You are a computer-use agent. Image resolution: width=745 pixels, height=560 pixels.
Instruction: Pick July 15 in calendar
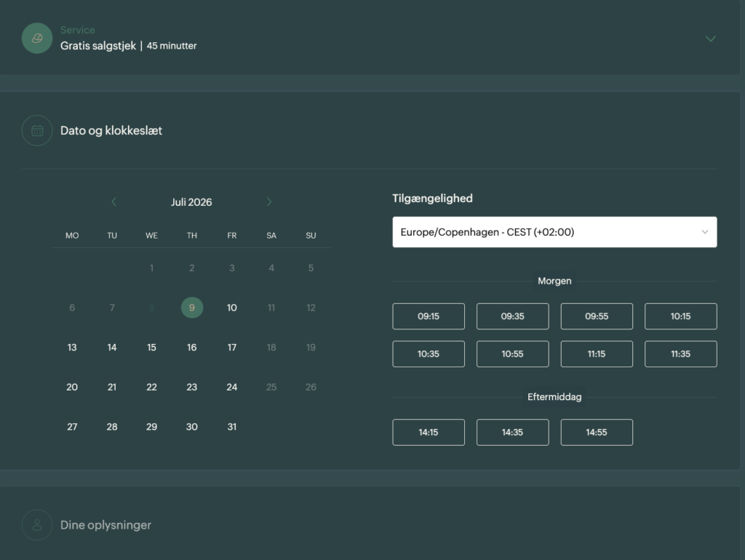(151, 347)
